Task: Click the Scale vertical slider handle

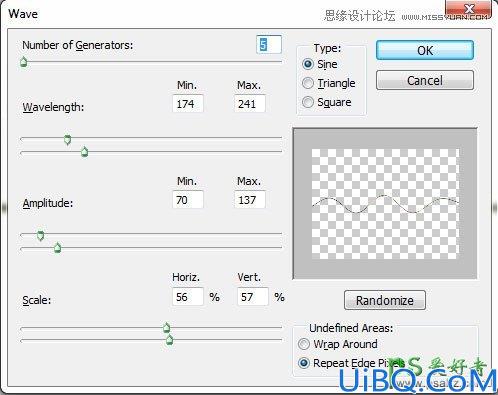Action: (x=170, y=340)
